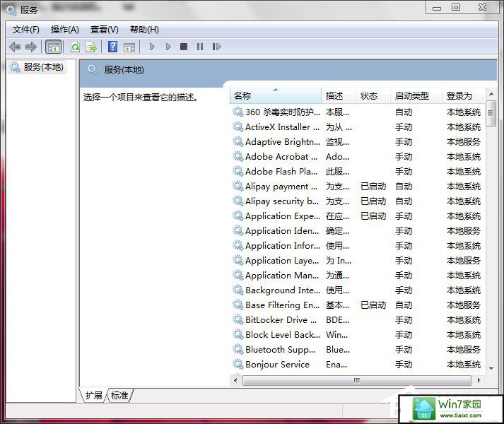The height and width of the screenshot is (424, 504).
Task: Select the Bluetooth Support service
Action: [x=357, y=349]
